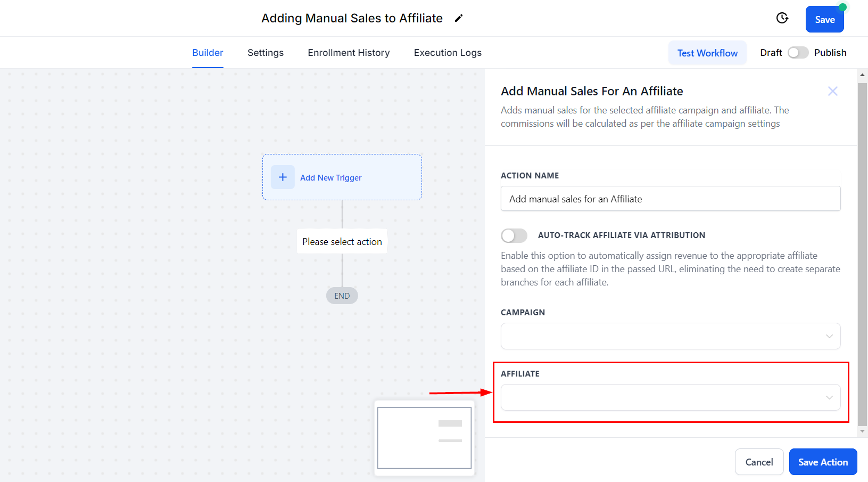Run Test Workflow
Screen dimensions: 868x482
pos(707,53)
